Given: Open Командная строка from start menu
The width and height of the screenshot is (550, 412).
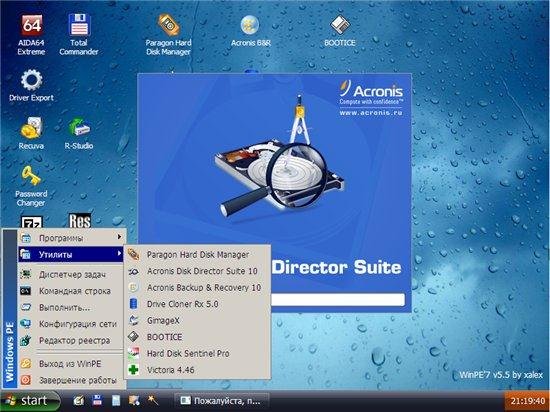Looking at the screenshot, I should pos(71,291).
